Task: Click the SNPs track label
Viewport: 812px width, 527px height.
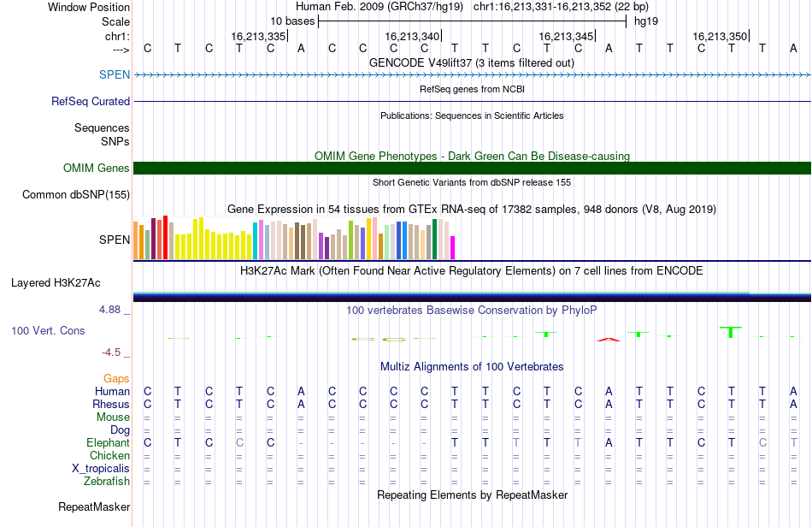Action: coord(115,141)
